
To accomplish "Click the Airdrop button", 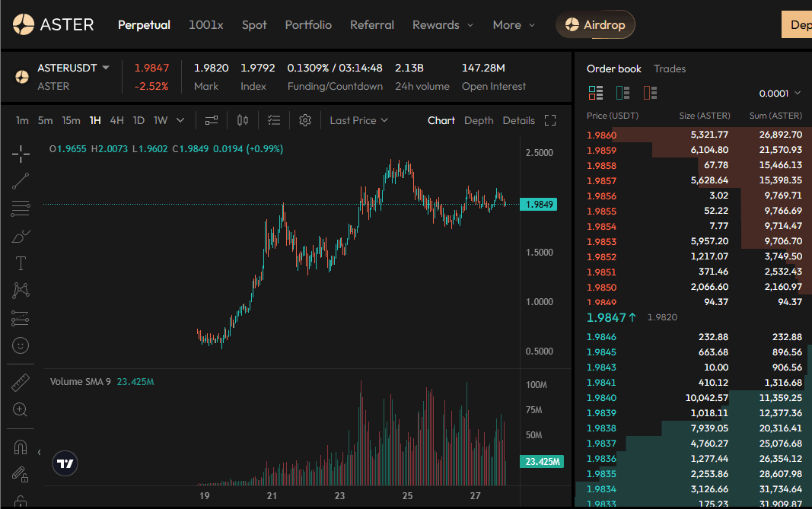I will [596, 24].
